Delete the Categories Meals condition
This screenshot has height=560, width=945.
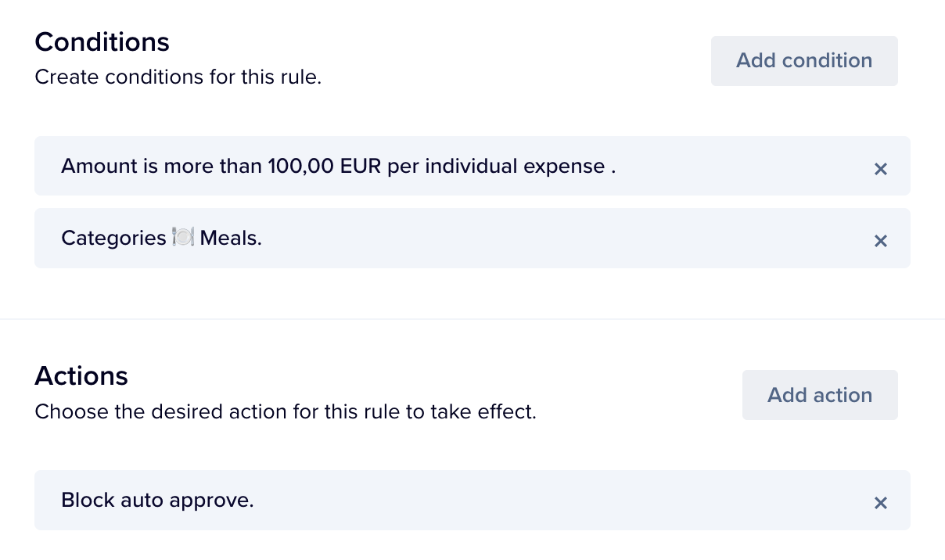[x=880, y=241]
